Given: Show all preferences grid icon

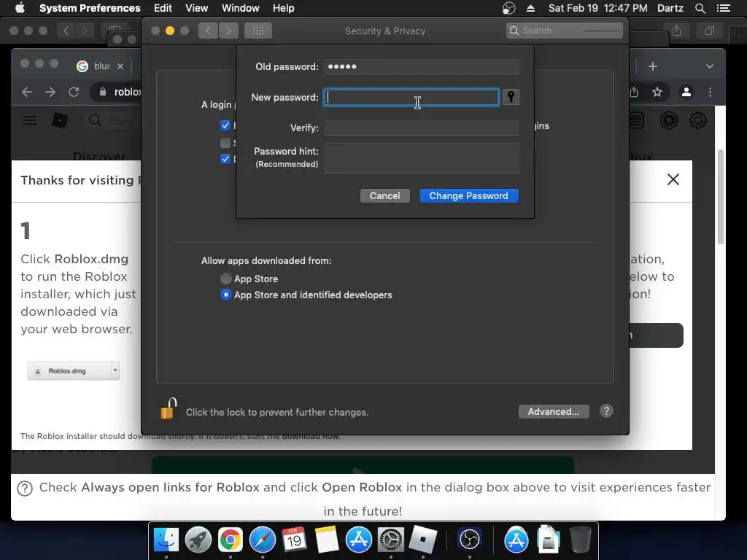Looking at the screenshot, I should click(x=258, y=31).
